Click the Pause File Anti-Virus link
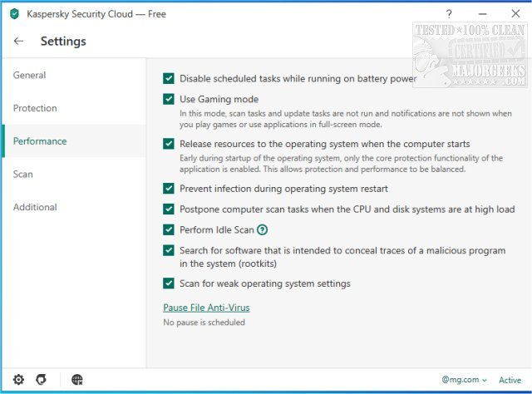532x394 pixels. tap(206, 308)
